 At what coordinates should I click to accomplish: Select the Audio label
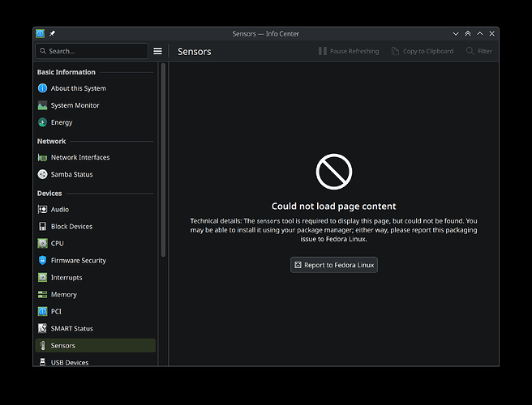(60, 210)
